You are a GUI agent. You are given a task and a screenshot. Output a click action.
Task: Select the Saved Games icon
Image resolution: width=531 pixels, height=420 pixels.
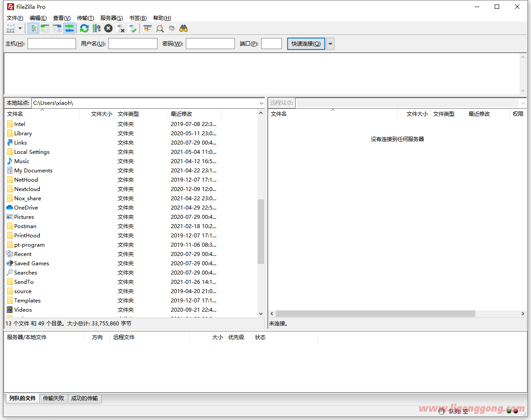[x=10, y=263]
